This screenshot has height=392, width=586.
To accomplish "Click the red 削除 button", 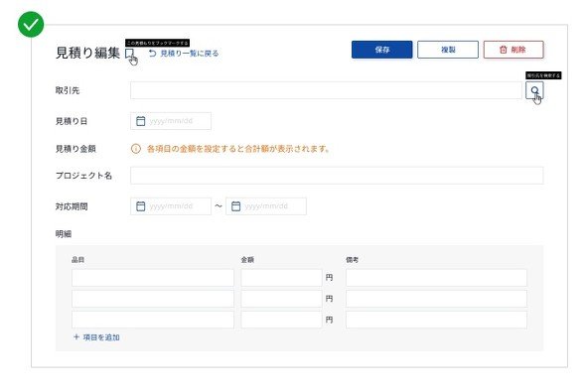I will (x=513, y=50).
